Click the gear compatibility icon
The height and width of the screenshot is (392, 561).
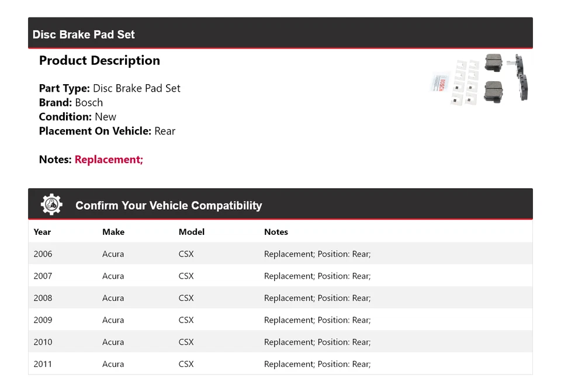point(51,204)
